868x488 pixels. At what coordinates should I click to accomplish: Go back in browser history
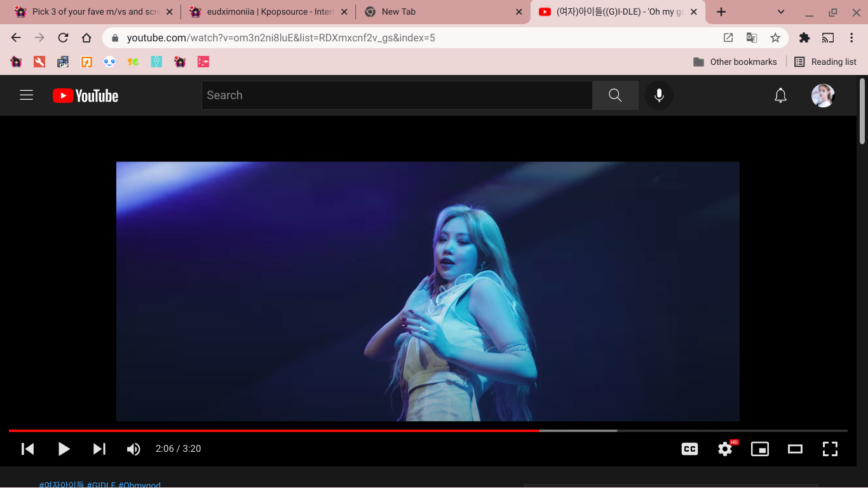(x=17, y=37)
